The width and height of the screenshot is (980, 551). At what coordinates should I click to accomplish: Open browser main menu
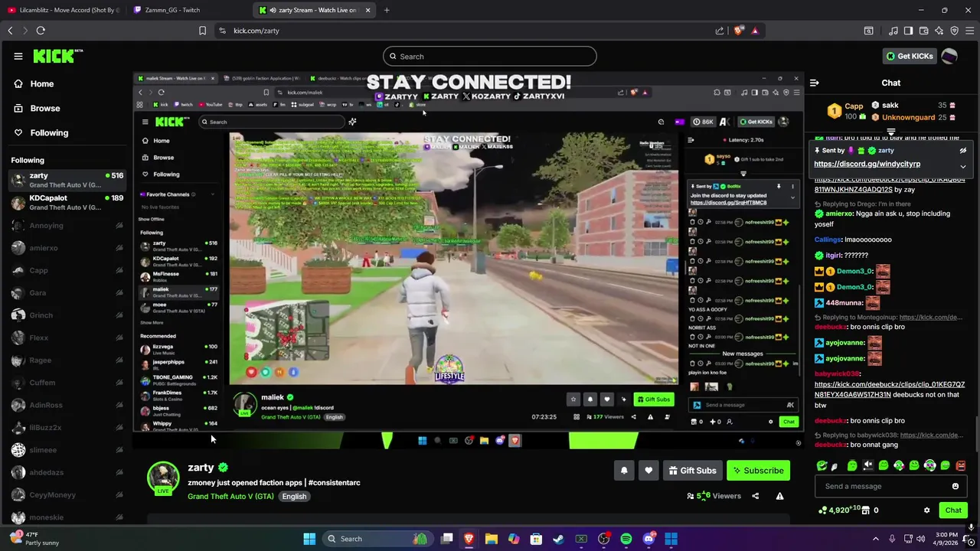(x=969, y=31)
